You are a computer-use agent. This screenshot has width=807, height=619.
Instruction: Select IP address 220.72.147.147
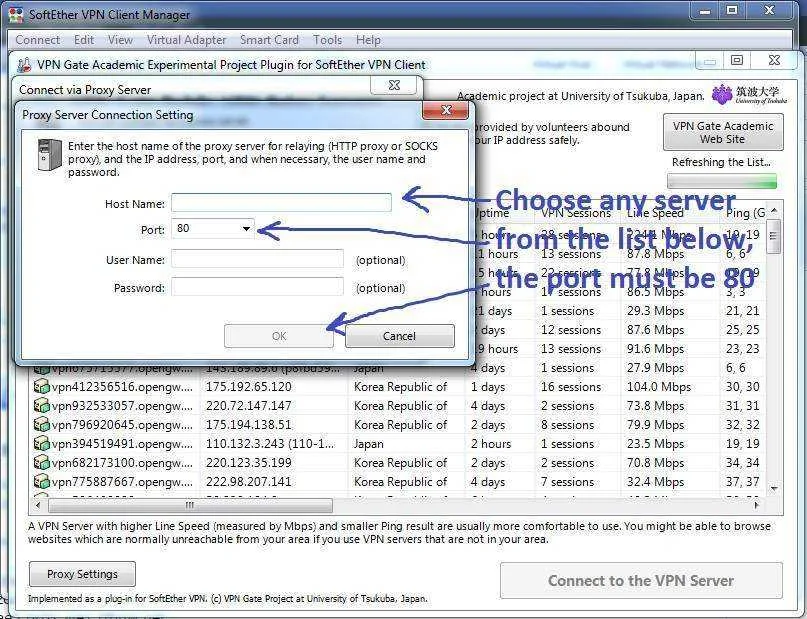249,405
